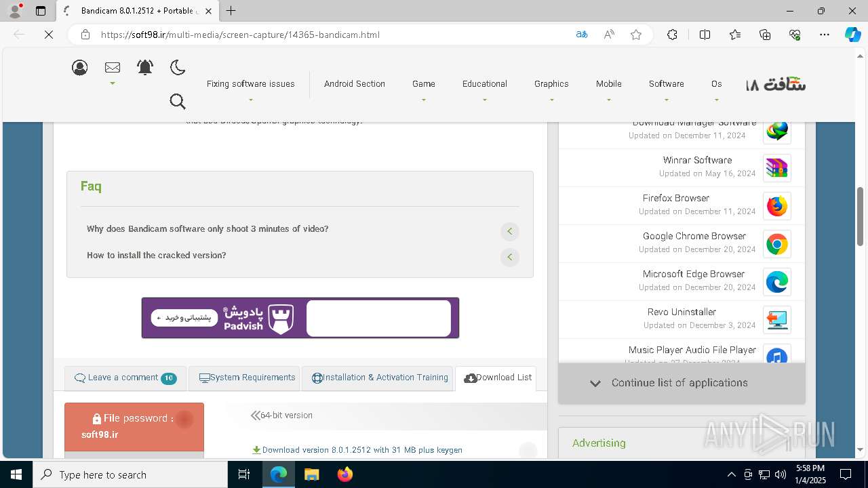
Task: Open browser Extensions icon
Action: (x=672, y=35)
